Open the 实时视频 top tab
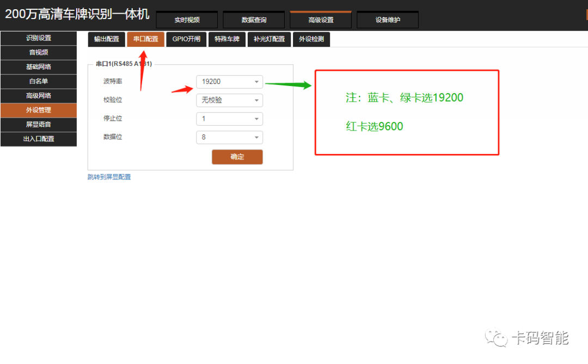The image size is (588, 364). point(187,20)
